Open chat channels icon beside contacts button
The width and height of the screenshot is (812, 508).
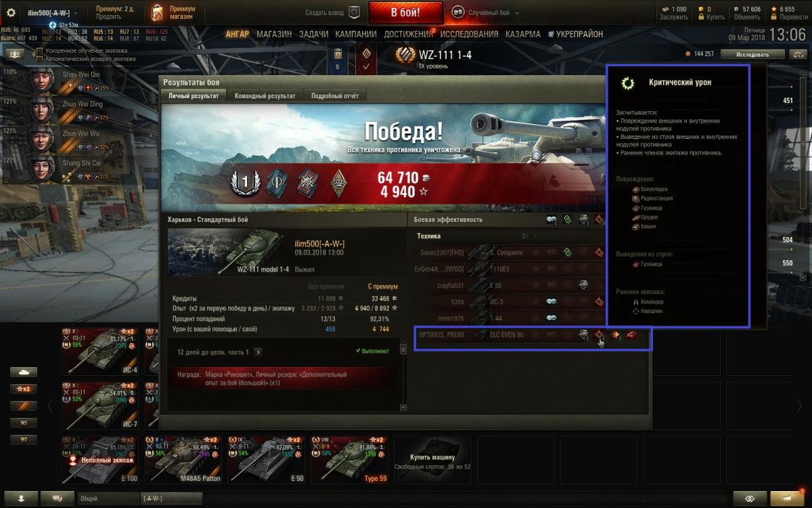coord(58,498)
